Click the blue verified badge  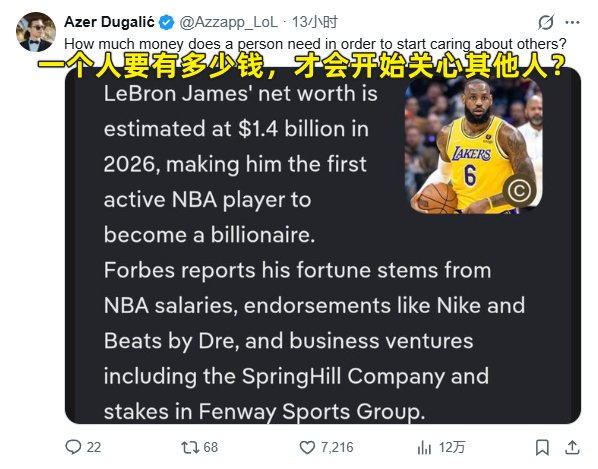point(166,22)
